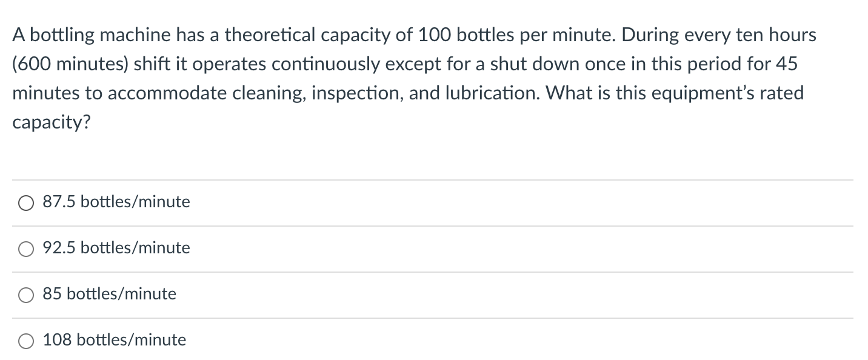Click the word "capacity?" ending the question

52,123
